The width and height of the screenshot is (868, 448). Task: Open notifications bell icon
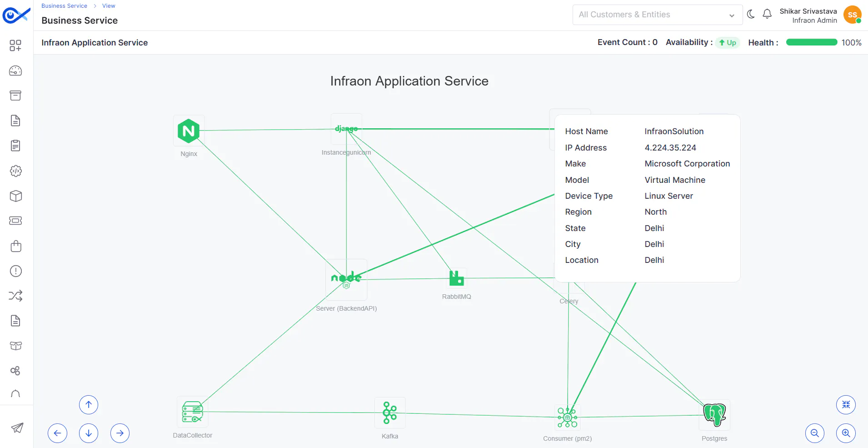click(767, 14)
